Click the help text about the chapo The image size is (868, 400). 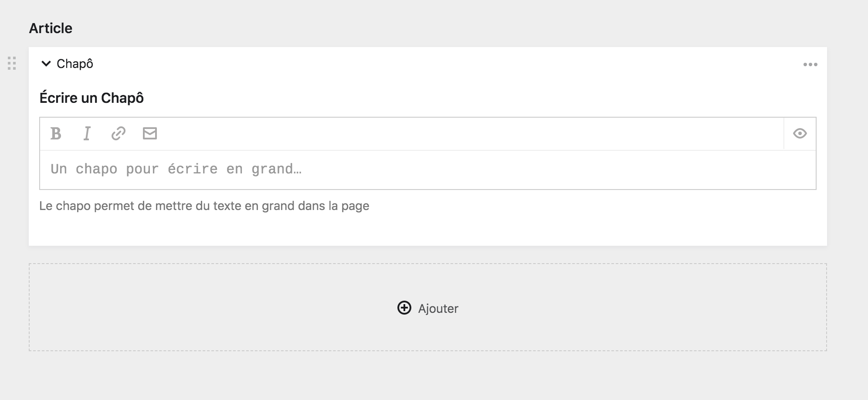tap(204, 206)
